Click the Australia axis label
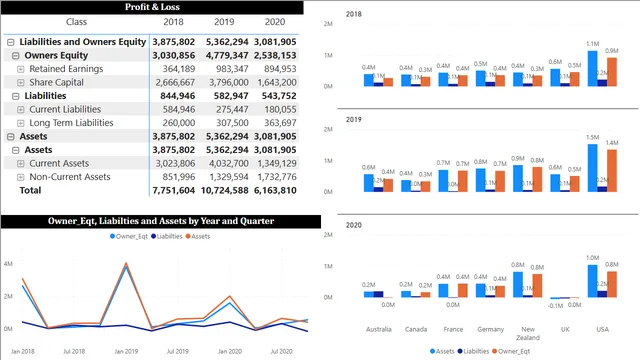This screenshot has width=640, height=360. [x=378, y=329]
